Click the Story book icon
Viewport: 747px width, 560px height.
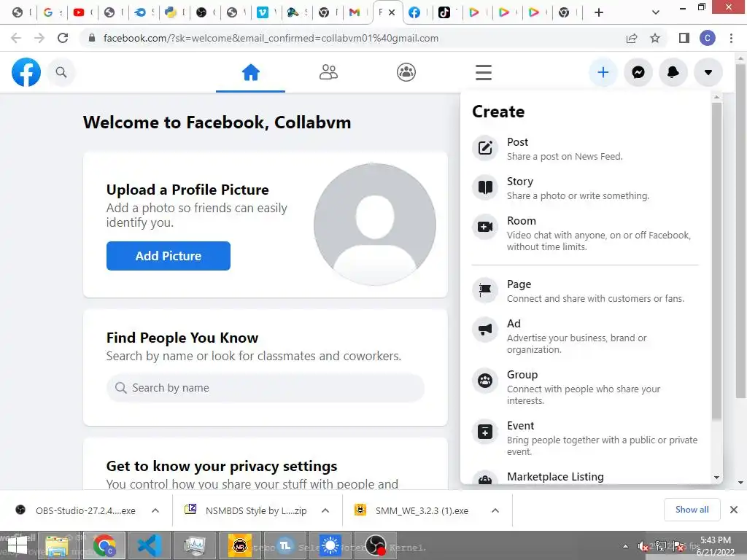click(x=485, y=187)
